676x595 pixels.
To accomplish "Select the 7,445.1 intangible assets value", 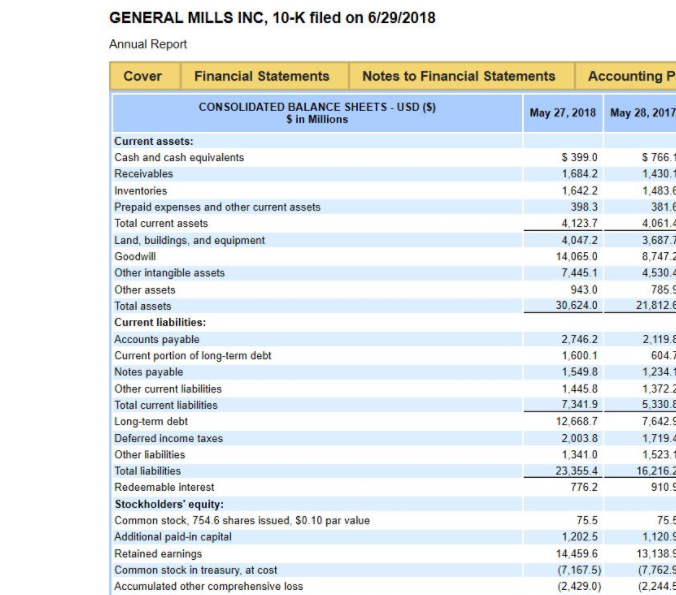I will coord(579,273).
